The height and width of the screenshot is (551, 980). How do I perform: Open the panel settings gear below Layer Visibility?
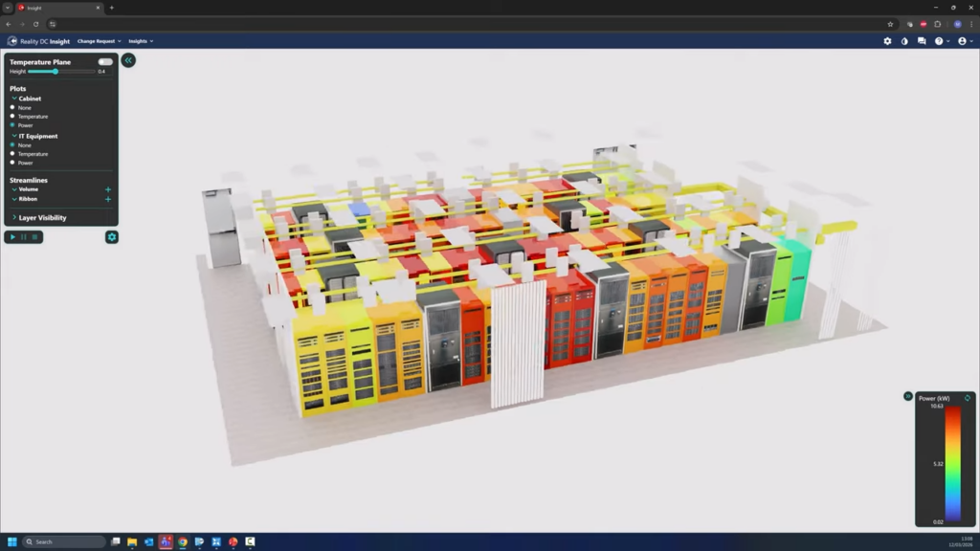pyautogui.click(x=112, y=237)
